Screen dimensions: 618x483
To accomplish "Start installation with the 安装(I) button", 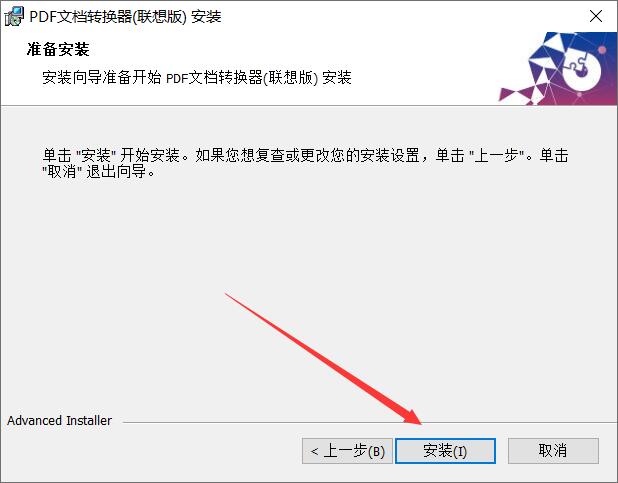I will pyautogui.click(x=445, y=451).
